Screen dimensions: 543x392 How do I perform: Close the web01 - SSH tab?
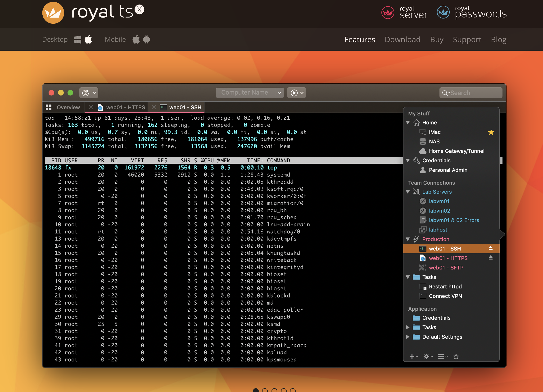(154, 107)
